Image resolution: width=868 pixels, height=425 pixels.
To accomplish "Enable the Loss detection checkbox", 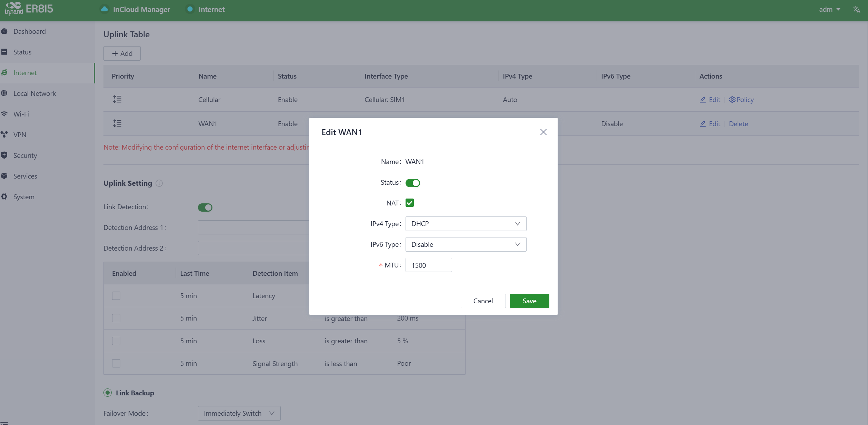I will pyautogui.click(x=116, y=341).
